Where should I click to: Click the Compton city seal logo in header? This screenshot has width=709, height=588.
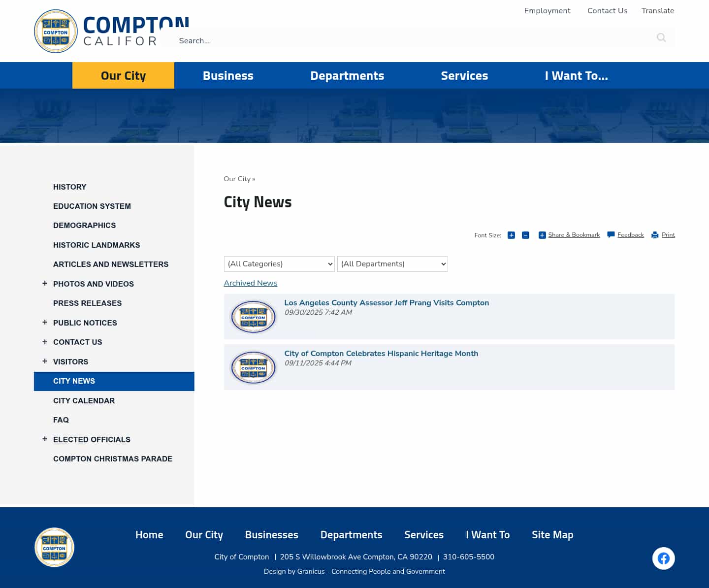[x=56, y=31]
